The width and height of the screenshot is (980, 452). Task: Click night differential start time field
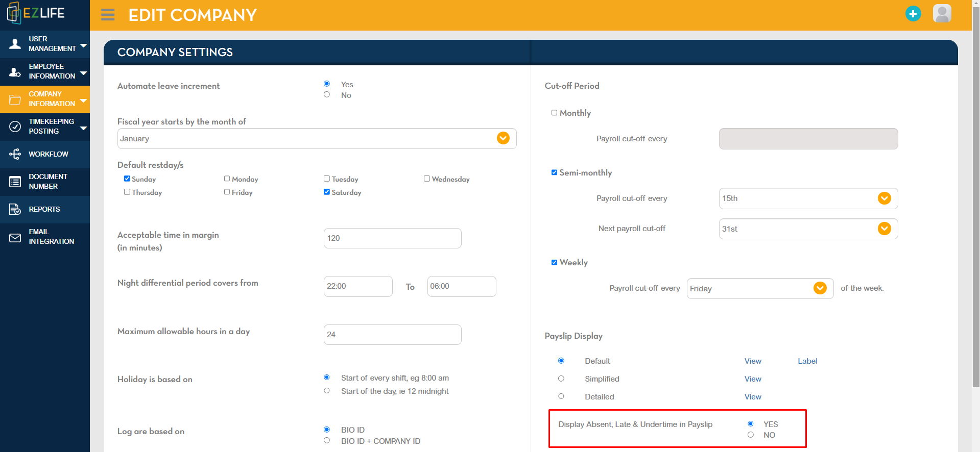click(x=358, y=286)
